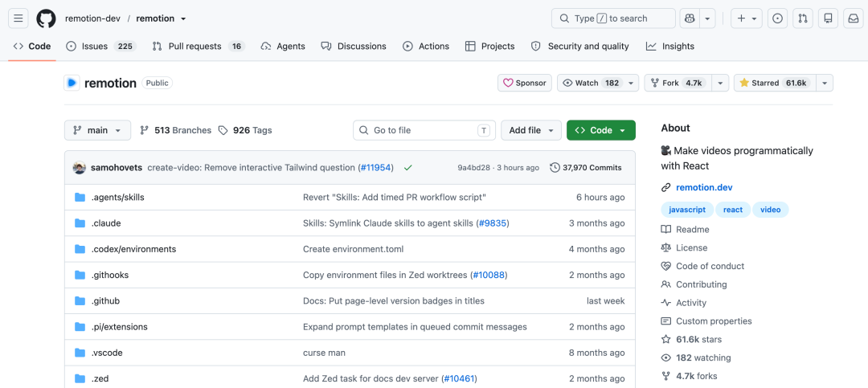This screenshot has height=388, width=868.
Task: View the 513 Branches link
Action: pos(175,130)
